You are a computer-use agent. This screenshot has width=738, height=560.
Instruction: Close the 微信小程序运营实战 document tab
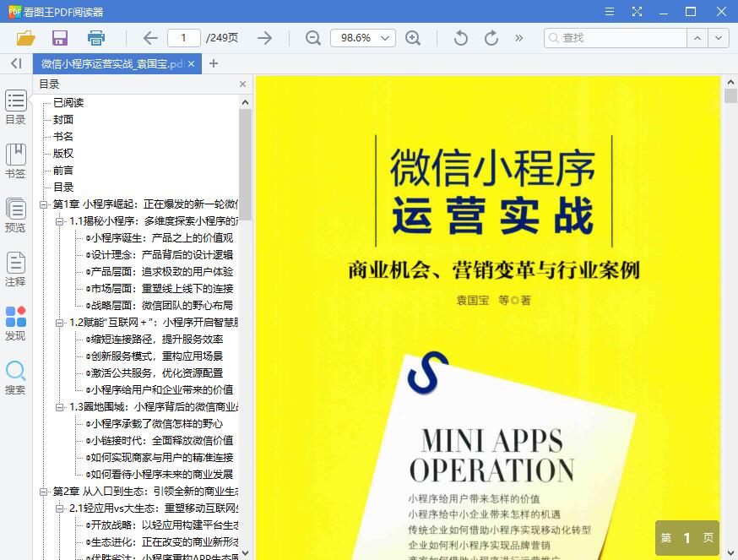point(191,64)
